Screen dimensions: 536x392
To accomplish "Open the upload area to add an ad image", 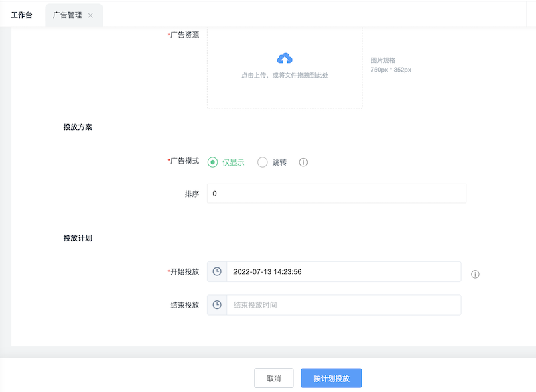I will tap(284, 68).
